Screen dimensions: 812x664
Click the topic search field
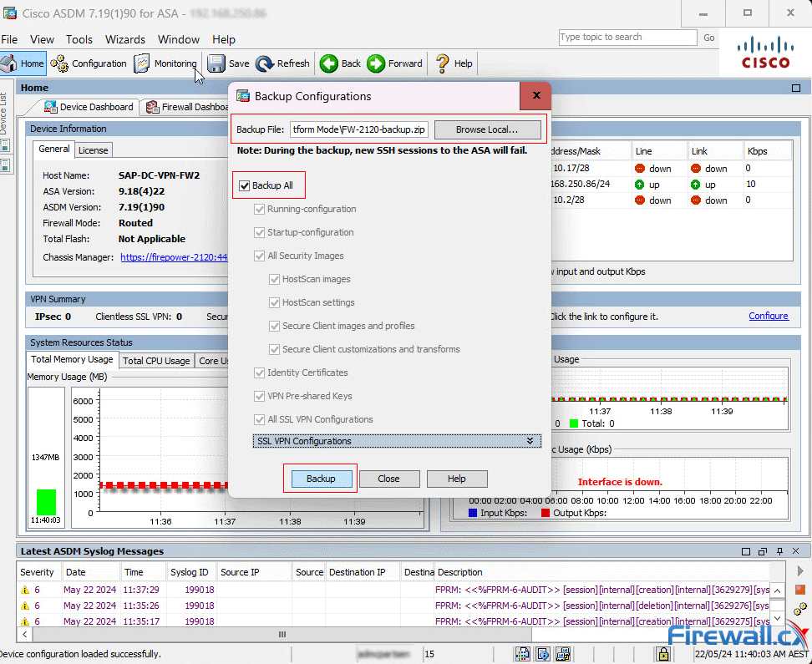click(627, 38)
